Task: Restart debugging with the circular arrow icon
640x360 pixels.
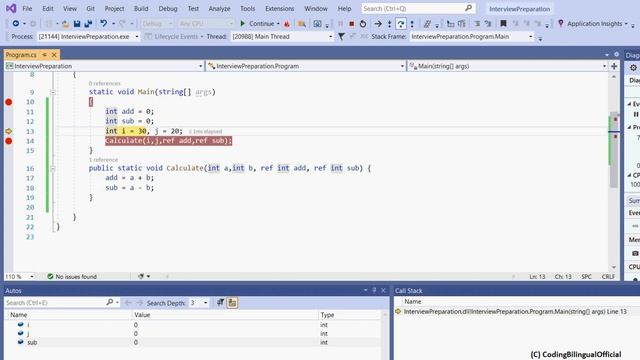Action: (x=363, y=24)
